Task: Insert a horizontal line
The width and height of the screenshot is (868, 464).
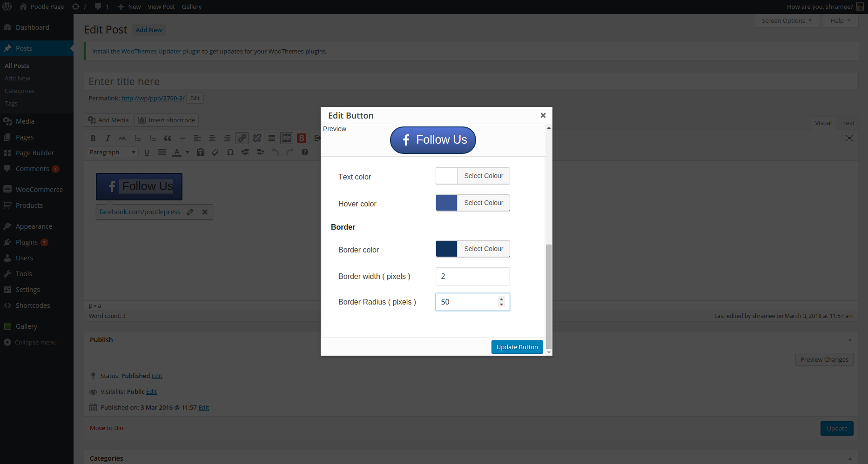Action: [182, 138]
